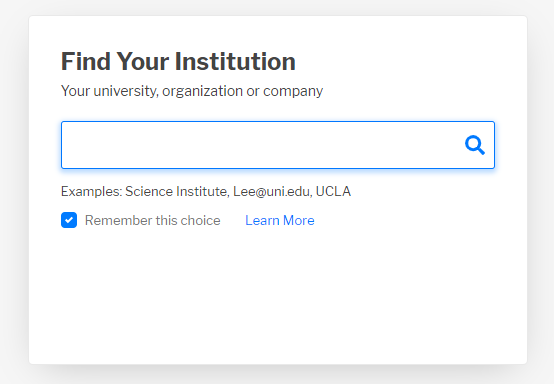Click the Lee@uni.edu example text

click(x=272, y=191)
